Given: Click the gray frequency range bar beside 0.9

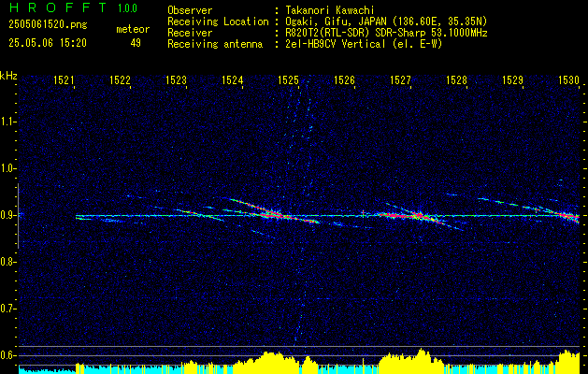Looking at the screenshot, I should [x=18, y=216].
